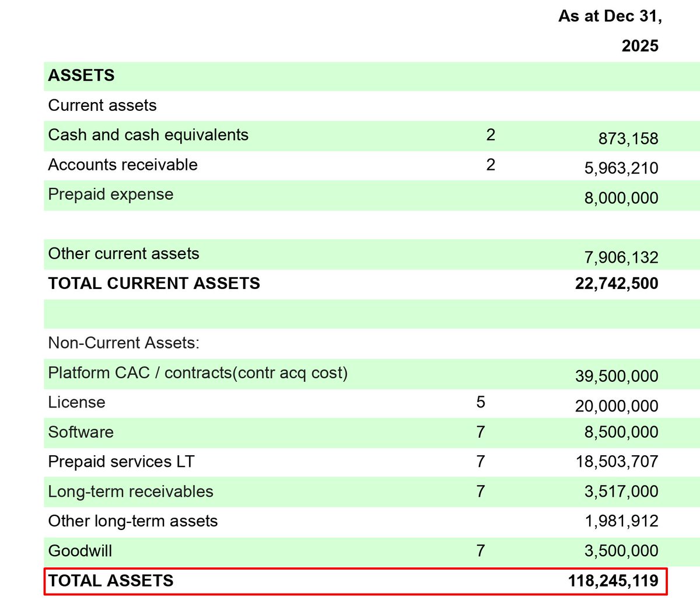Select the 'Software' row label
This screenshot has height=607, width=700.
pyautogui.click(x=80, y=432)
